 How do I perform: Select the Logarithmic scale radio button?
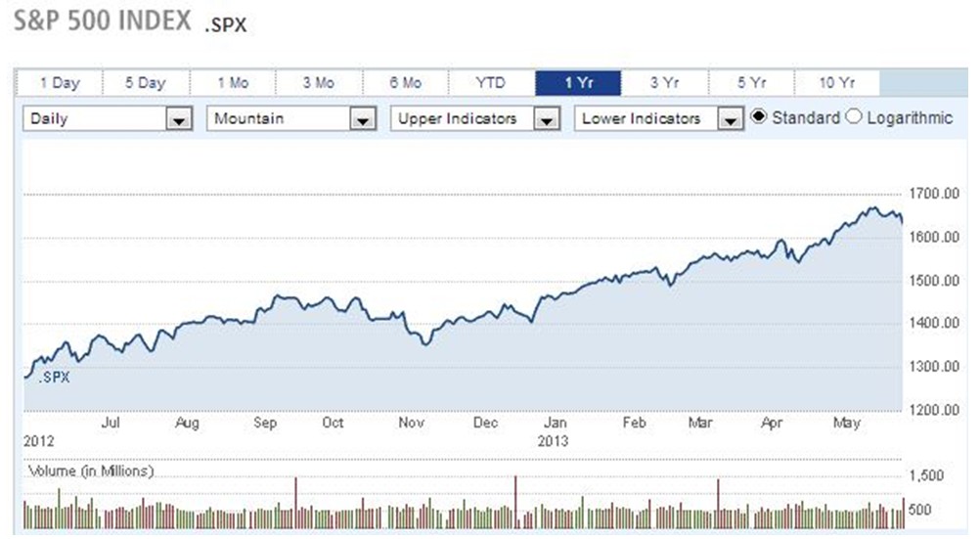point(853,117)
